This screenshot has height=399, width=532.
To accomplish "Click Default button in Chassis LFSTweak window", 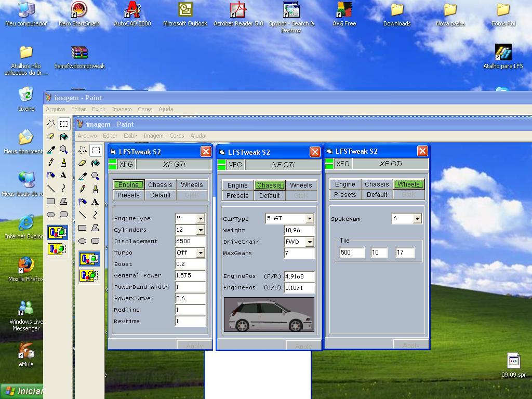I will tap(270, 196).
